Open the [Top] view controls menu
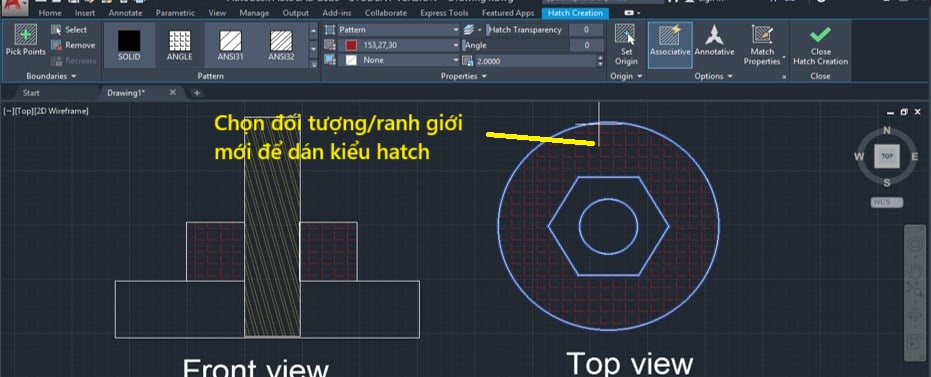The height and width of the screenshot is (377, 931). pyautogui.click(x=24, y=111)
